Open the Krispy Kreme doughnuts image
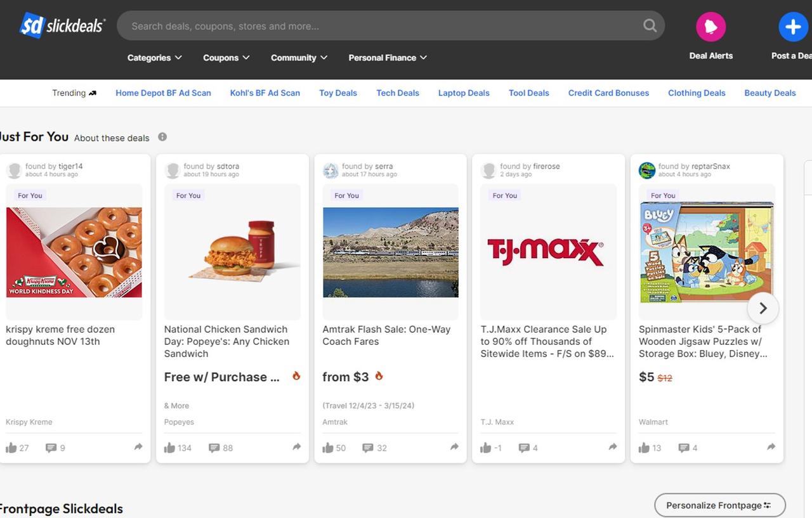 74,252
